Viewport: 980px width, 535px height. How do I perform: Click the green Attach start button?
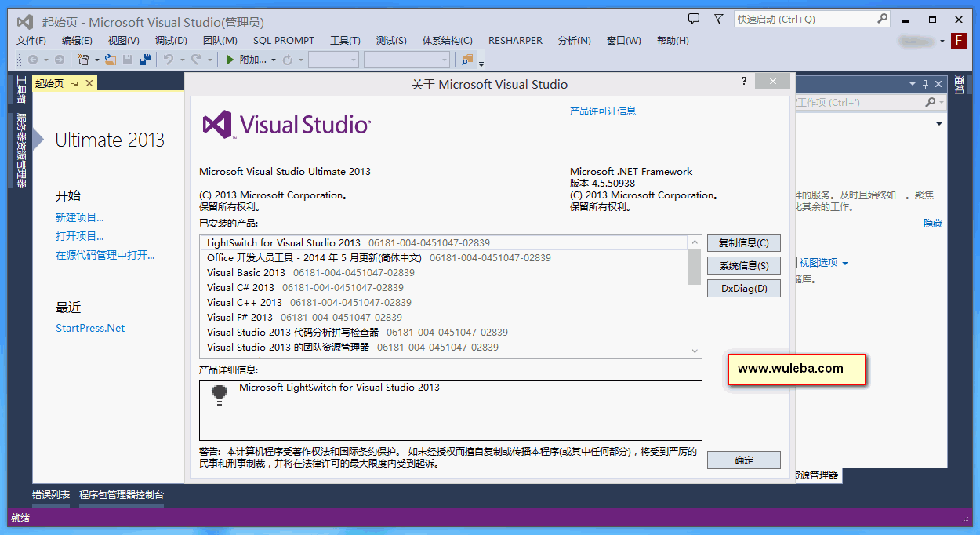[230, 60]
